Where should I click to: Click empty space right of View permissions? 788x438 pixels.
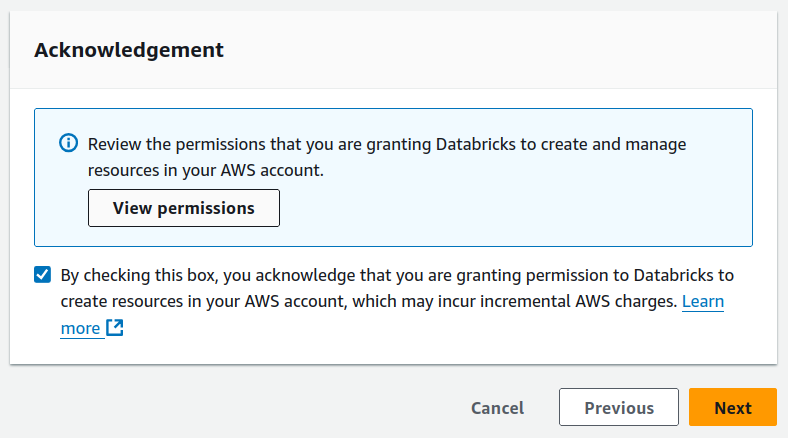click(500, 208)
